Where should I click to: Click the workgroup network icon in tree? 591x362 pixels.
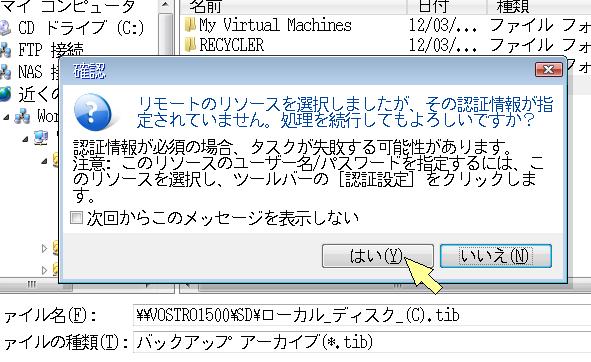click(23, 116)
